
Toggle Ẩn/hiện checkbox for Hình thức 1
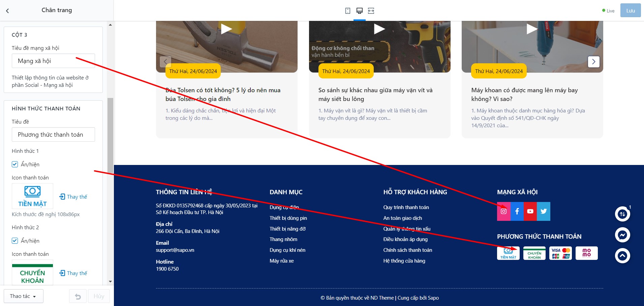(15, 164)
